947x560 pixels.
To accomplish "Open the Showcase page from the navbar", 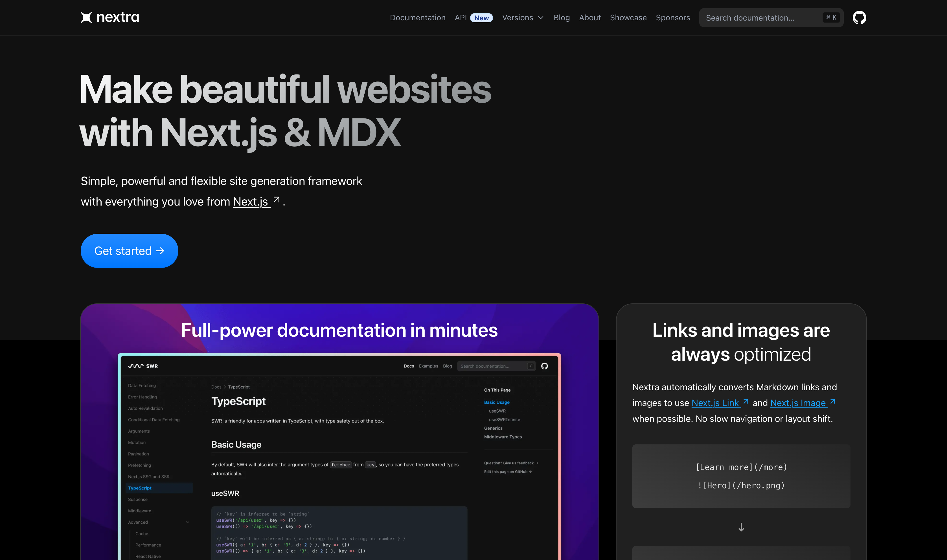I will click(628, 17).
